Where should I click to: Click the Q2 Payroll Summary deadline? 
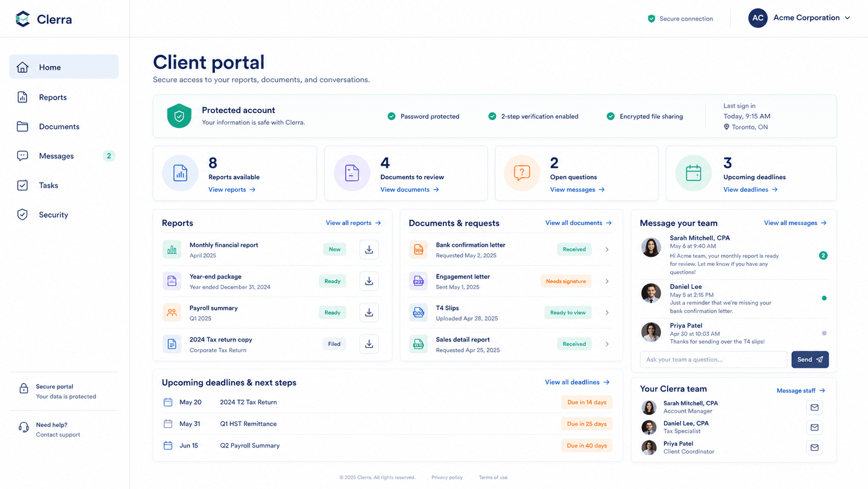coord(250,446)
